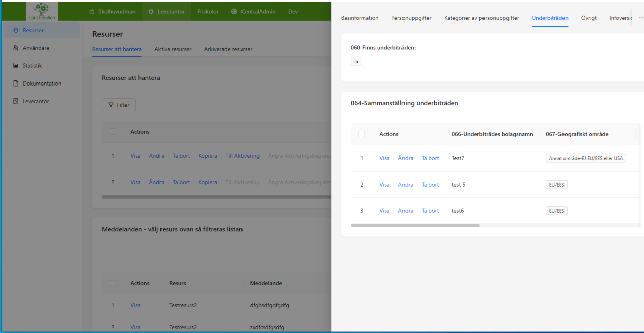The image size is (644, 333).
Task: Open the Arkiverade resurser tab
Action: (x=228, y=49)
